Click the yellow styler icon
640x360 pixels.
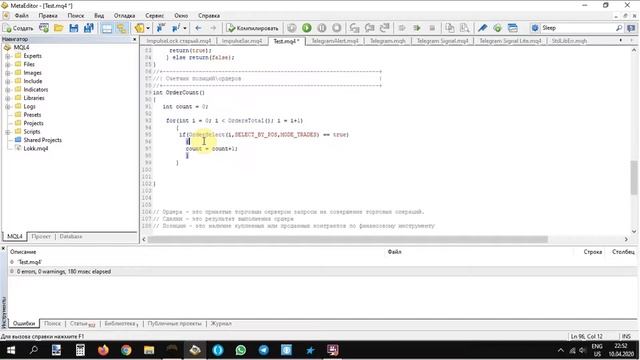click(140, 28)
